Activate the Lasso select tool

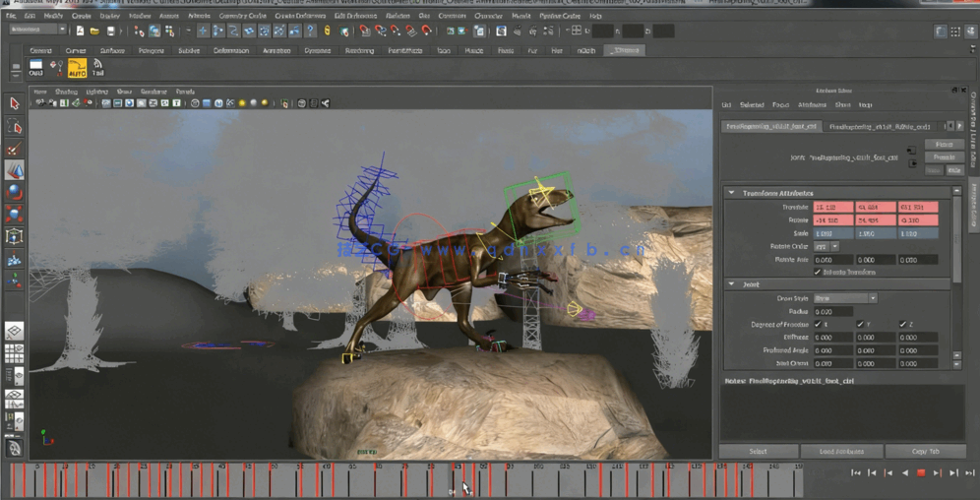[x=14, y=127]
